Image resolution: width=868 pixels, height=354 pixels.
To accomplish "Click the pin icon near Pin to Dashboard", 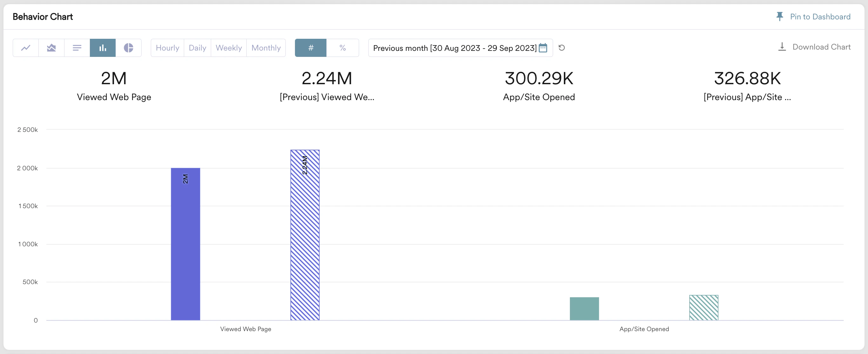I will (x=779, y=17).
